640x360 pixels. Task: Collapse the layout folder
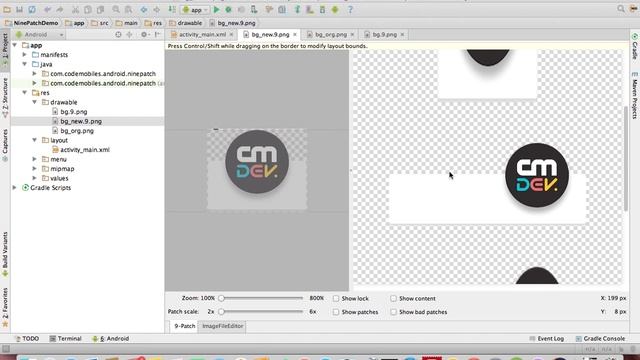pos(35,140)
